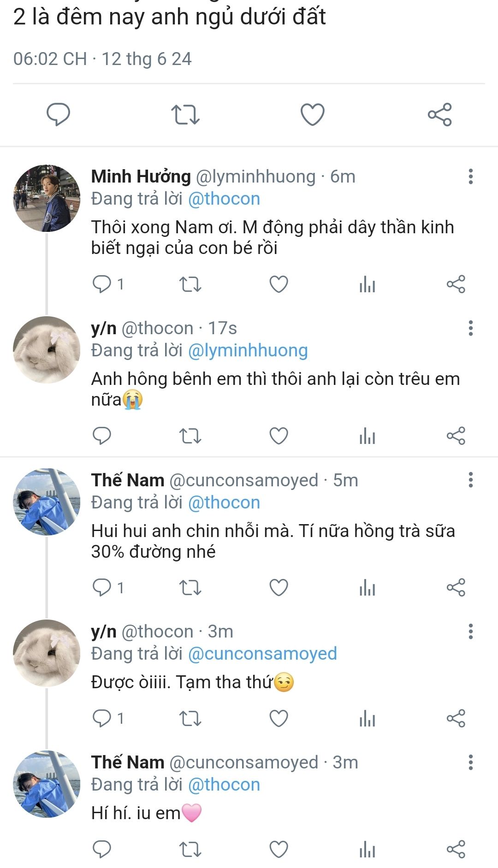Retweet y/n's reply to @lyminhhuong
Image resolution: width=498 pixels, height=868 pixels.
point(190,436)
